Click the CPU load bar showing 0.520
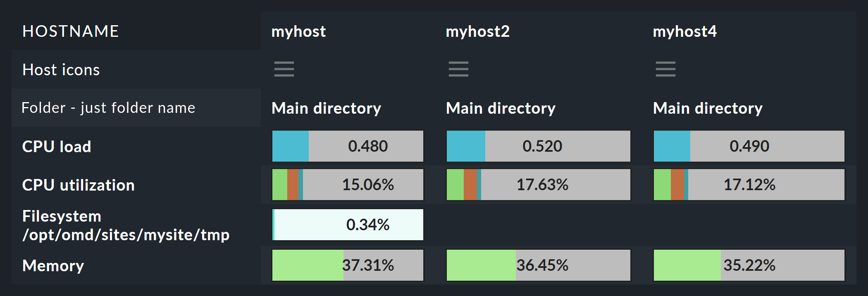Screen dimensions: 868x296 [x=539, y=146]
